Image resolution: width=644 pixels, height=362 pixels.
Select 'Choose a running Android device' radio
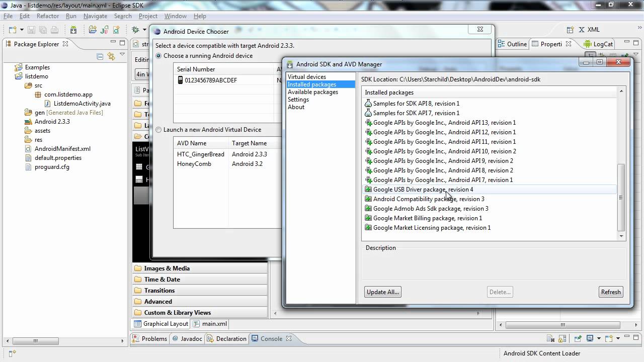tap(159, 56)
